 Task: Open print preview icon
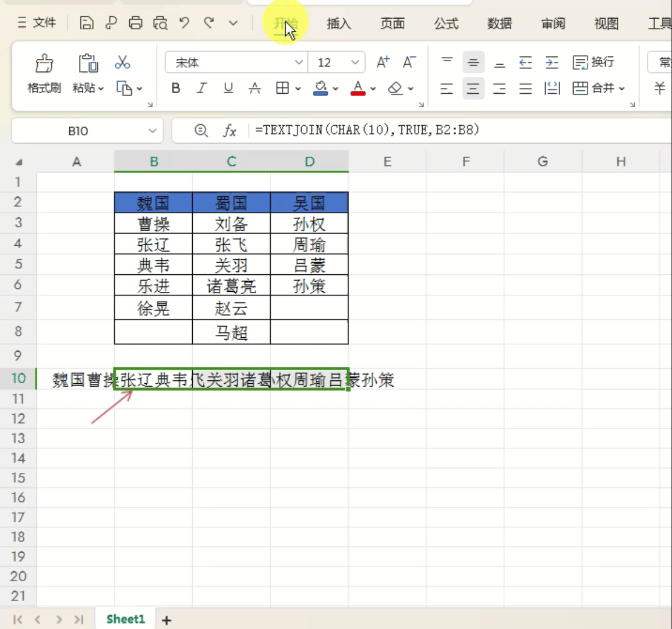click(x=160, y=23)
